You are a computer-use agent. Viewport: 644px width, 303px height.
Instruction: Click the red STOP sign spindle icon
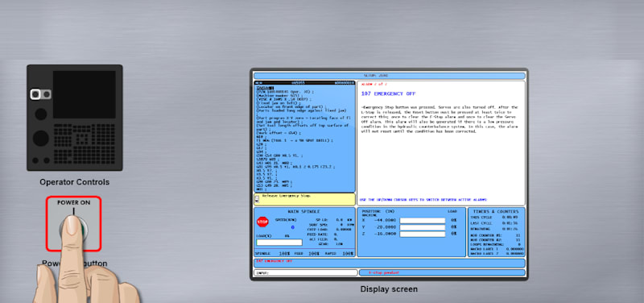click(x=262, y=222)
